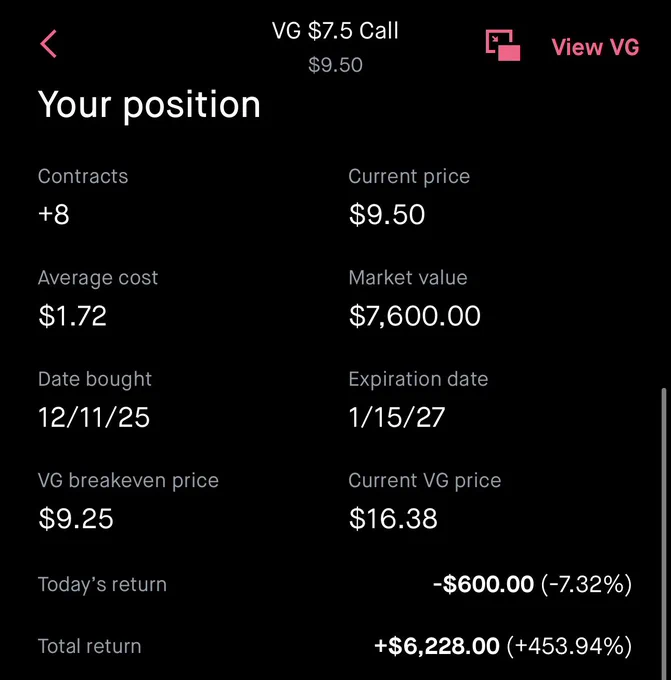Viewport: 671px width, 680px height.
Task: Select the VG breakeven price $9.25 value
Action: click(x=76, y=519)
